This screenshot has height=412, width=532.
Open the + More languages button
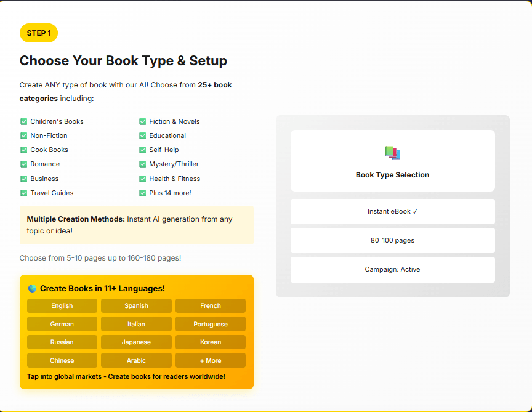pyautogui.click(x=210, y=360)
